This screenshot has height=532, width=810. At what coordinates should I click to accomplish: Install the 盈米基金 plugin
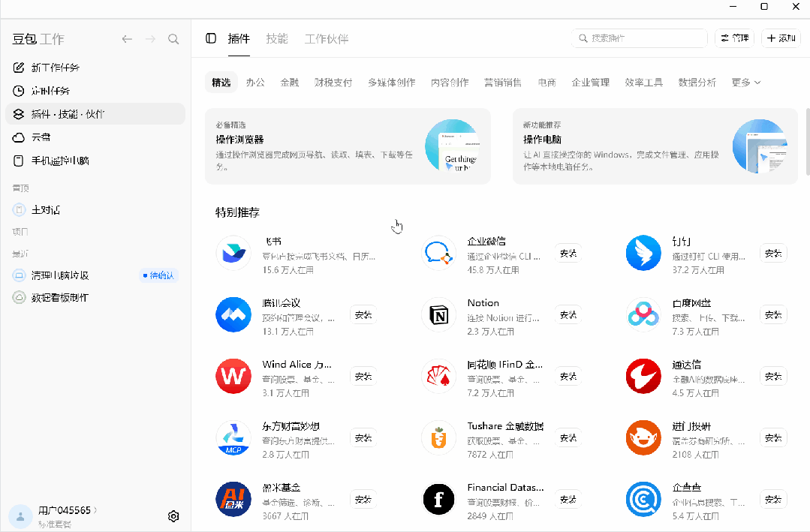tap(363, 500)
